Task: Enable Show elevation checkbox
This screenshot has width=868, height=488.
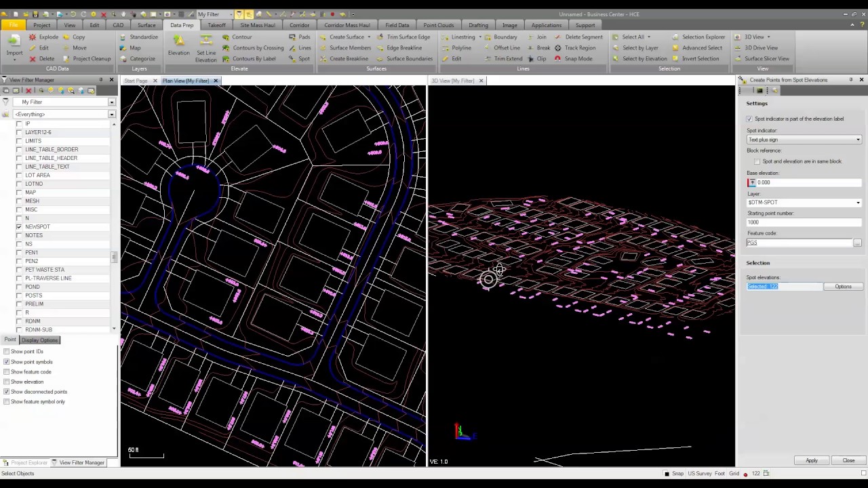Action: 6,382
